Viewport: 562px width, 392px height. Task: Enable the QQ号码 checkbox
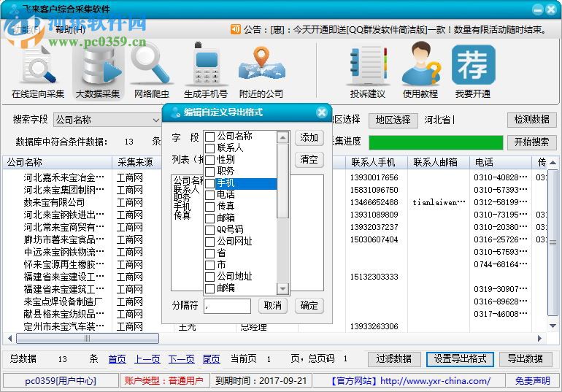point(210,229)
